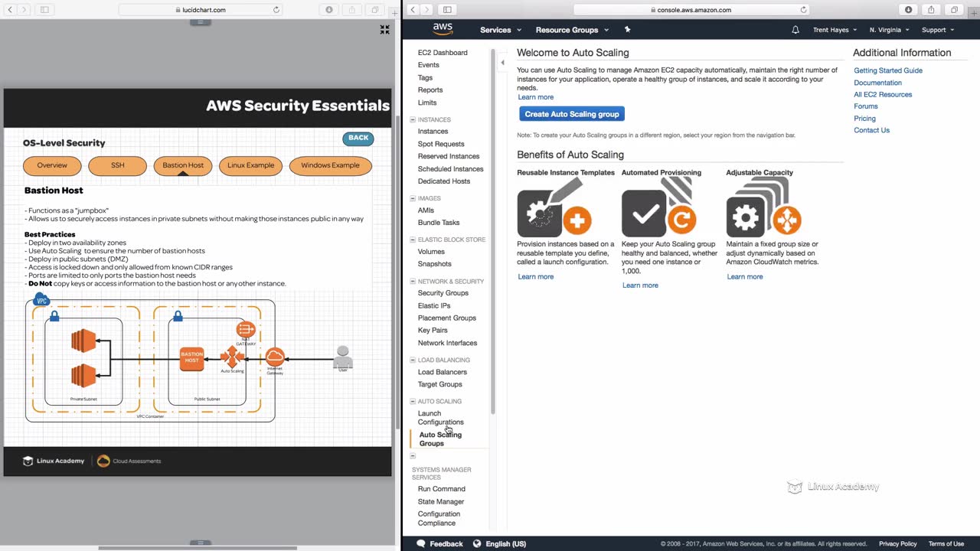
Task: Switch to the Linux Example slide tab
Action: click(250, 165)
